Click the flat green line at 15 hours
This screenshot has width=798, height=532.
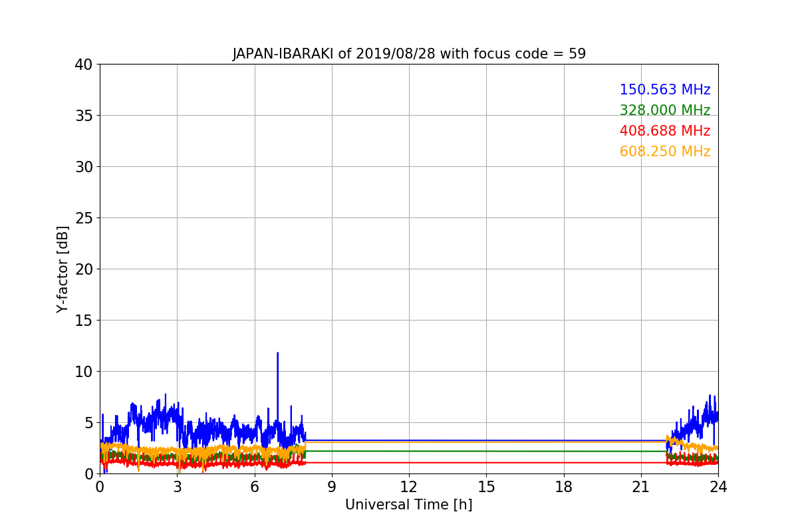[486, 451]
